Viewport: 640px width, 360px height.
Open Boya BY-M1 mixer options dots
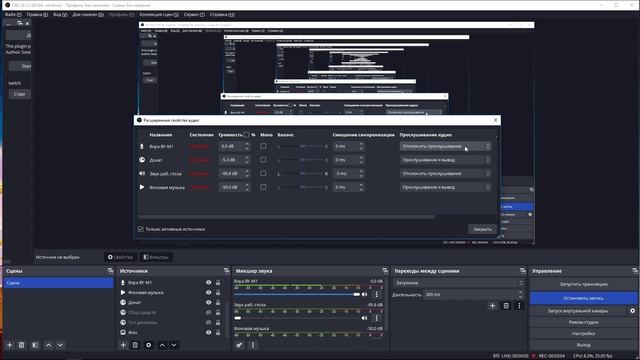[376, 294]
